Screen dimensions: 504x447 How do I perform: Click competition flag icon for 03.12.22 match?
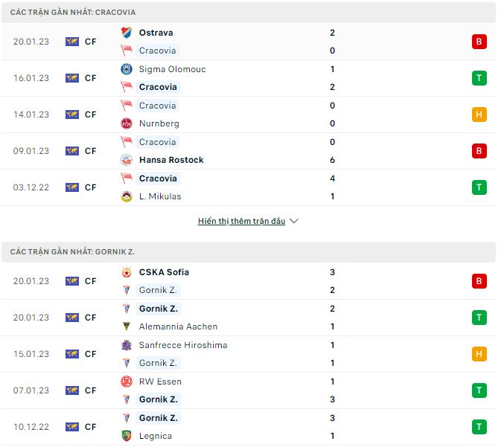point(72,187)
